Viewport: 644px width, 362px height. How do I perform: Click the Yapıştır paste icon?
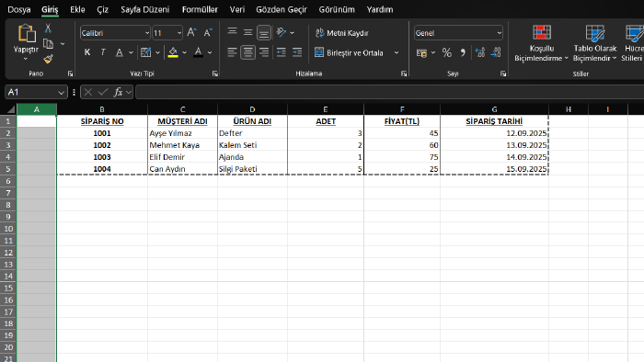[x=26, y=34]
